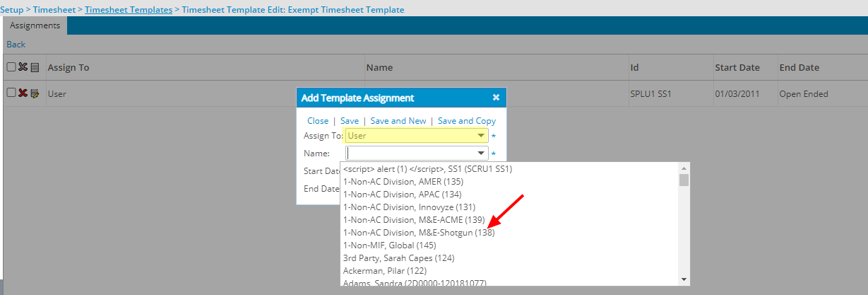Image resolution: width=868 pixels, height=295 pixels.
Task: Click the Setup breadcrumb link
Action: (11, 10)
